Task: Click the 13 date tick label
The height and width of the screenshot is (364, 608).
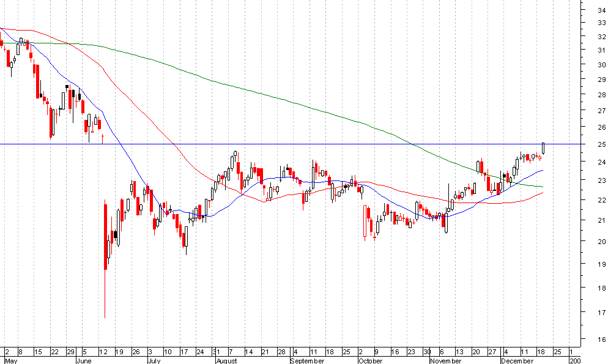Action: [x=459, y=352]
